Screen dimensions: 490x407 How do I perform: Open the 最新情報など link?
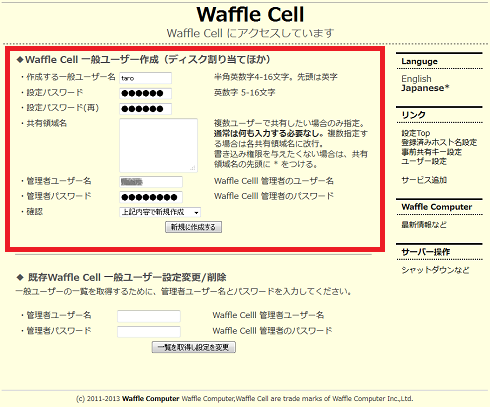click(x=424, y=225)
